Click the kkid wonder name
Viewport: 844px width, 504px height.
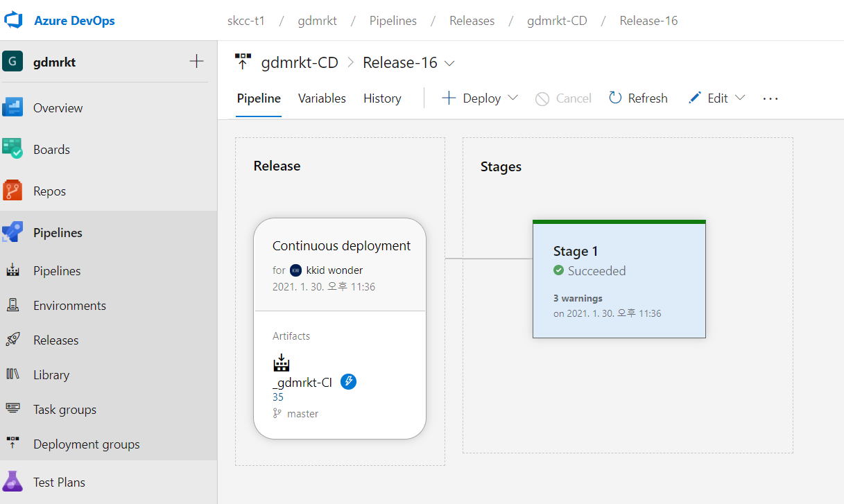point(334,270)
